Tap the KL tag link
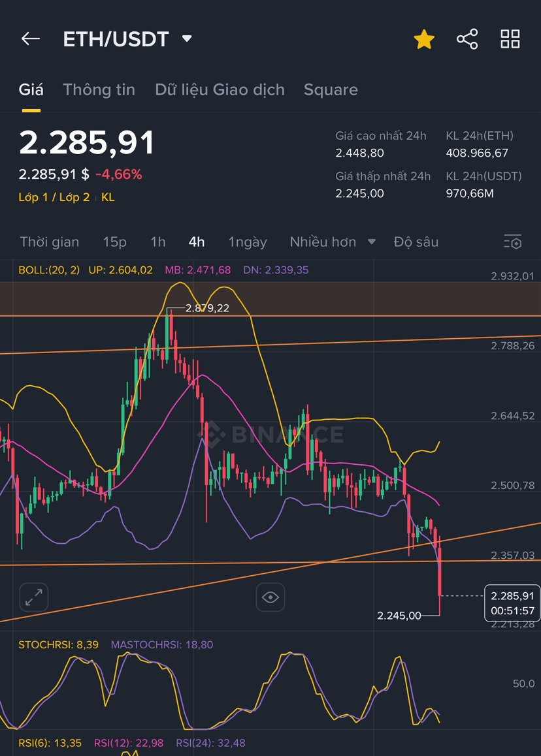This screenshot has width=541, height=756. click(108, 197)
